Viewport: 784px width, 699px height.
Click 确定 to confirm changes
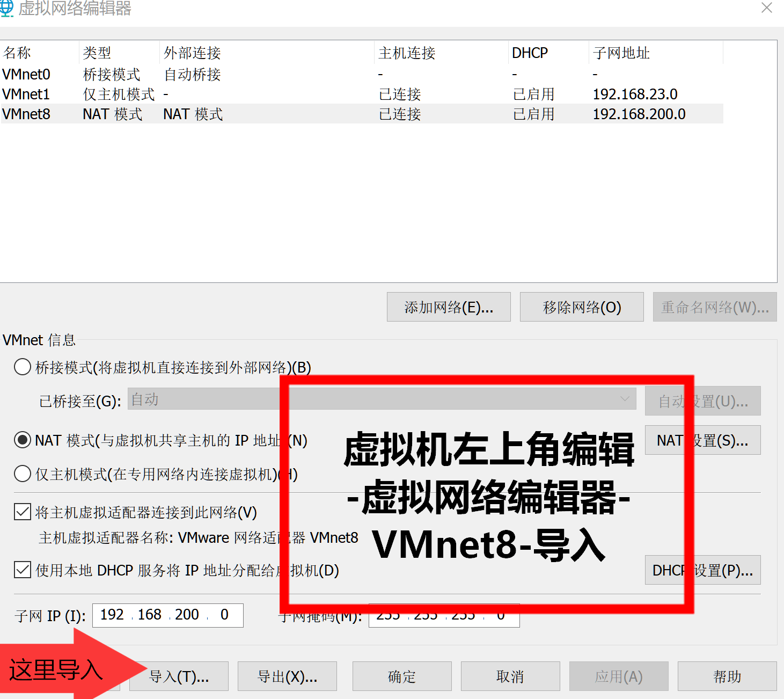(401, 676)
